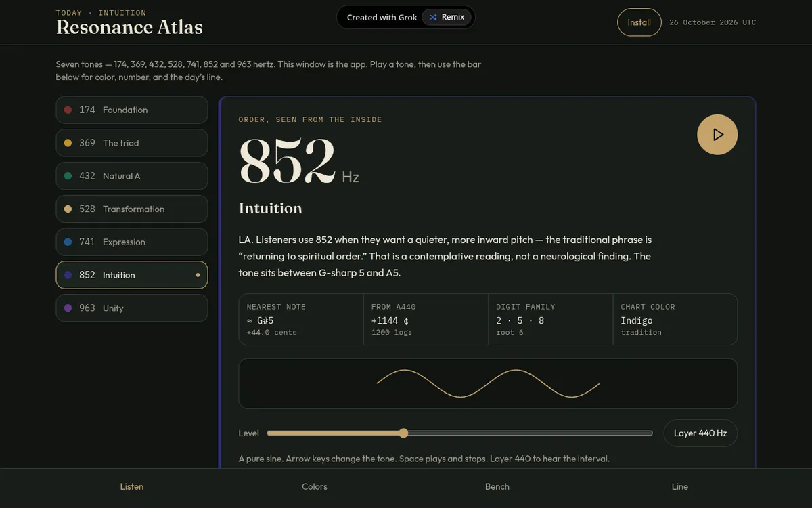Image resolution: width=812 pixels, height=508 pixels.
Task: Switch to the Colors tab
Action: pos(315,486)
